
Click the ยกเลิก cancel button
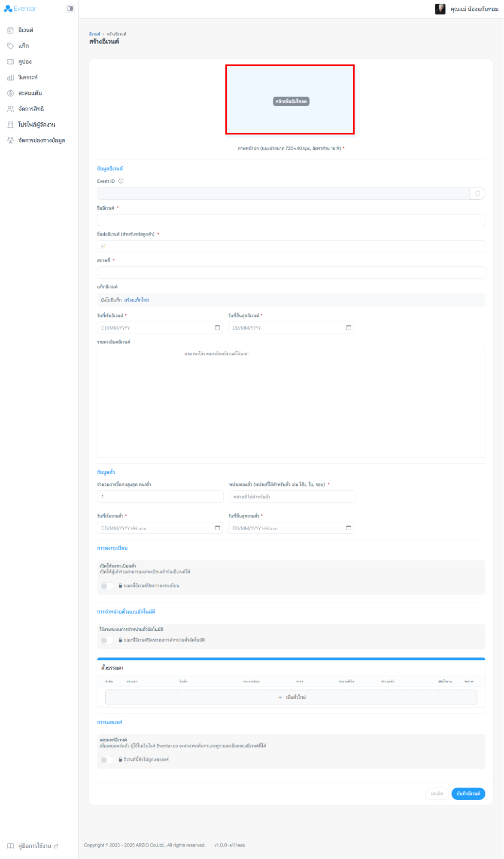click(x=437, y=794)
